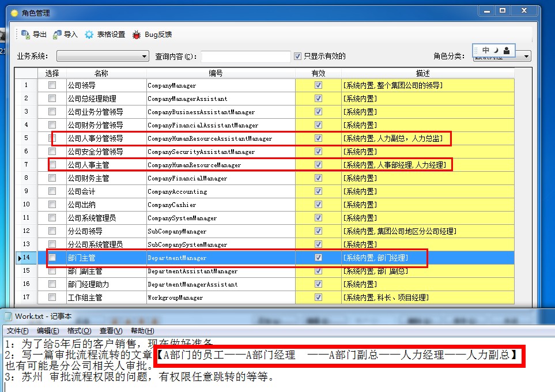Screen dimensions: 555x392
Task: Select the DepartmentAssistantManager cell
Action: click(x=221, y=271)
